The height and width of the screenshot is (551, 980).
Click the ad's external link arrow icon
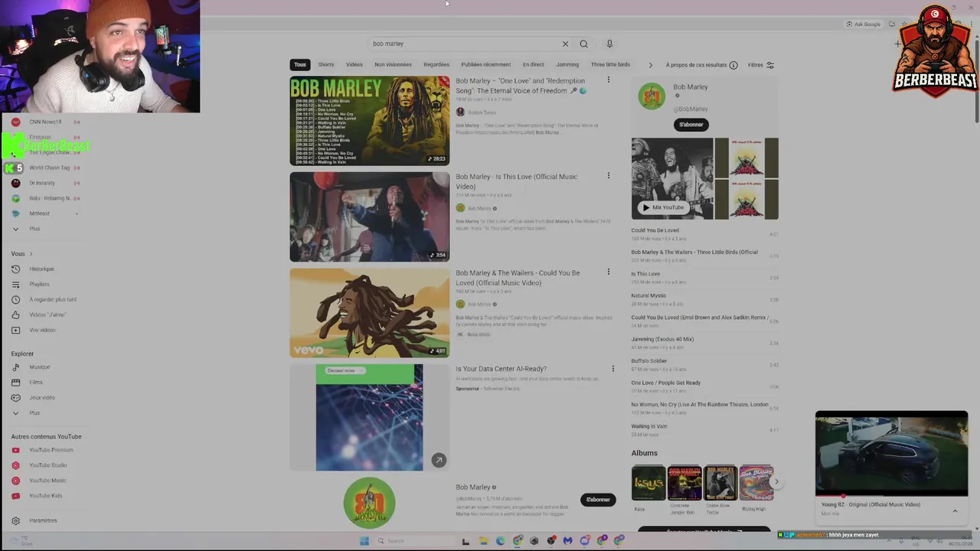click(x=439, y=460)
